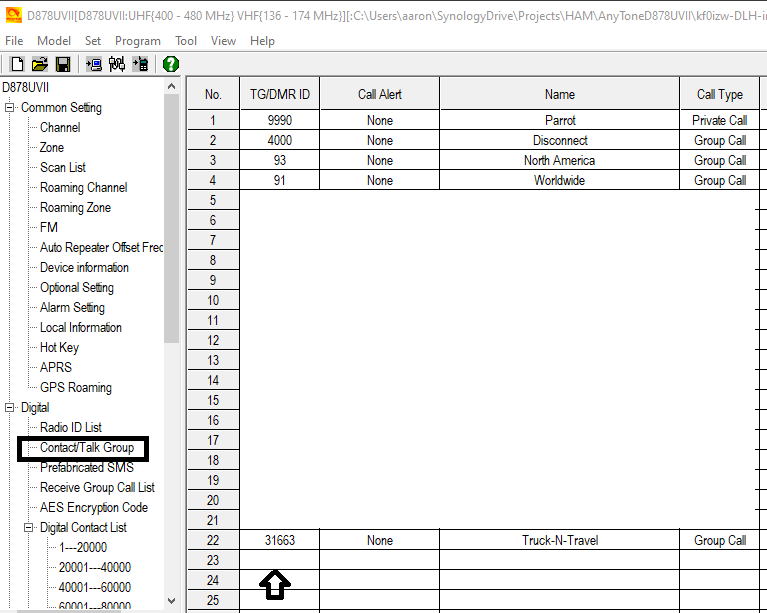Select Optional Setting in the sidebar tree

[x=76, y=288]
